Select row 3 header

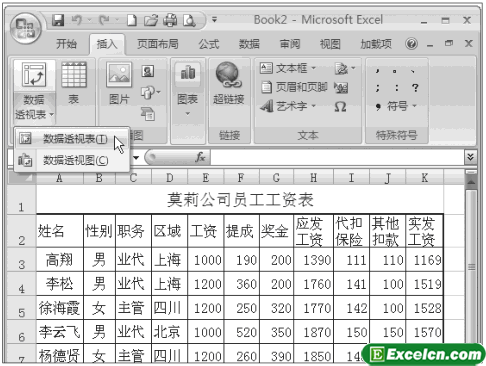pos(22,260)
